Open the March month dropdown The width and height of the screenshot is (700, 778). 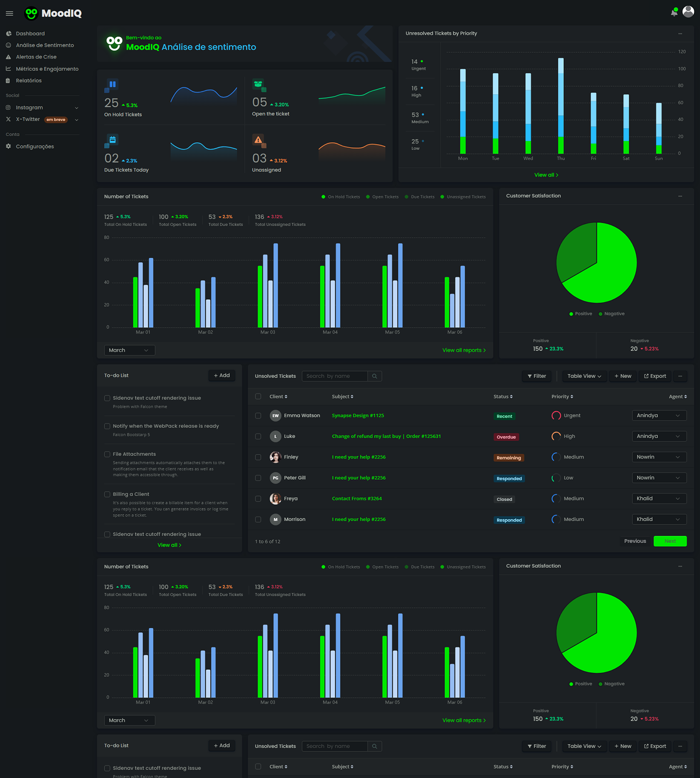[129, 350]
